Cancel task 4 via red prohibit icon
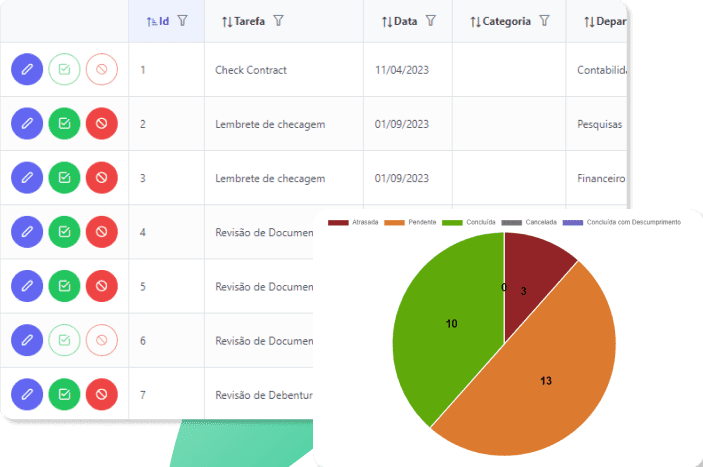 (102, 232)
